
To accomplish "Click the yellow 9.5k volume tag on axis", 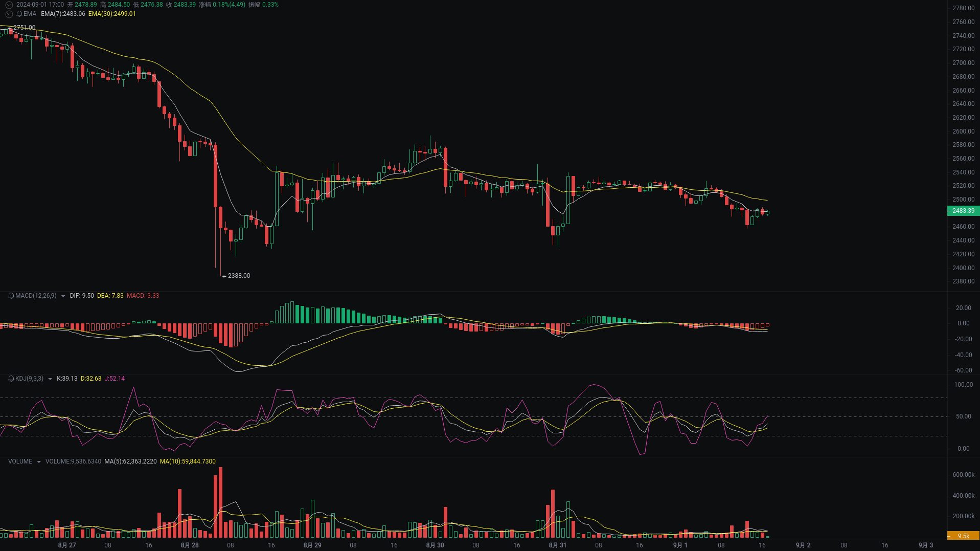I will [963, 535].
